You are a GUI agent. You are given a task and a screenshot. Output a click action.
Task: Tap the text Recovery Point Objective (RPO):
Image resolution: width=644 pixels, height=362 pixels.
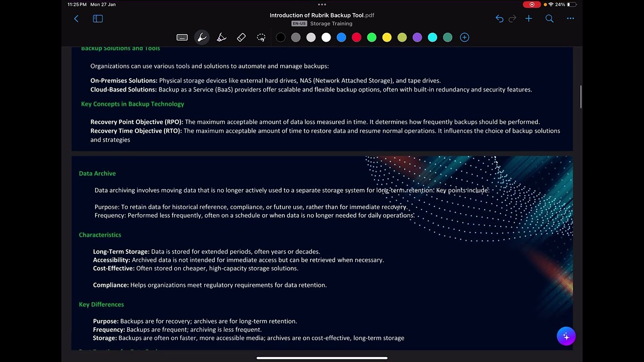[137, 122]
